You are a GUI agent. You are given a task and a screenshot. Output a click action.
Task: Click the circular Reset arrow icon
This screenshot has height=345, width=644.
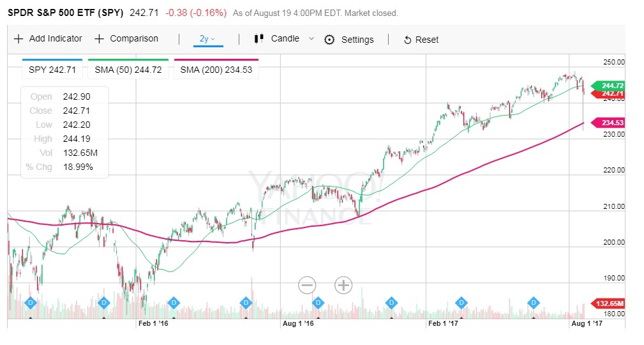[408, 40]
